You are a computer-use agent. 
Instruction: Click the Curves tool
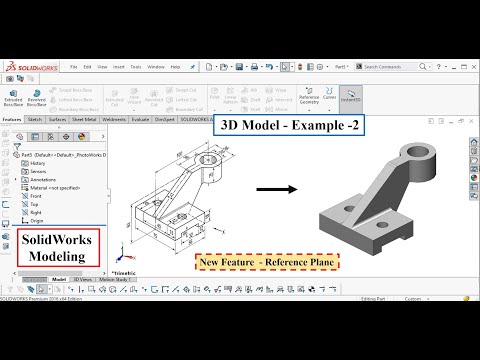329,93
